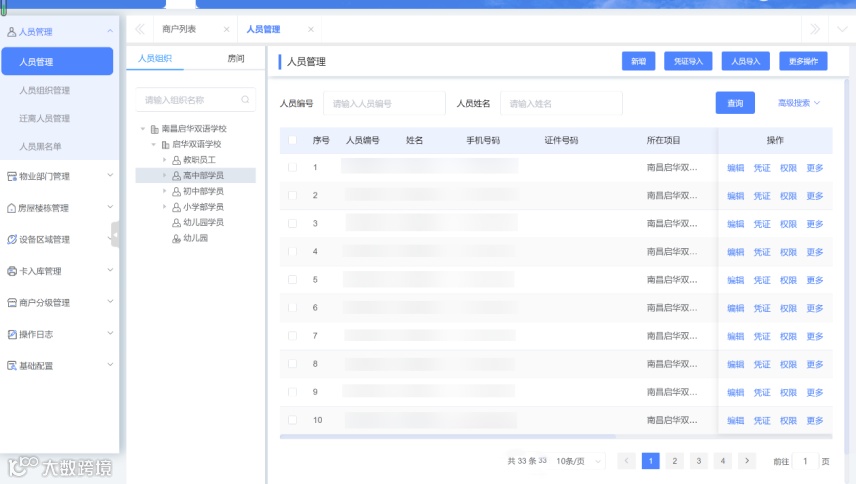The image size is (856, 484).
Task: Click 编辑 link in row 1
Action: 735,168
